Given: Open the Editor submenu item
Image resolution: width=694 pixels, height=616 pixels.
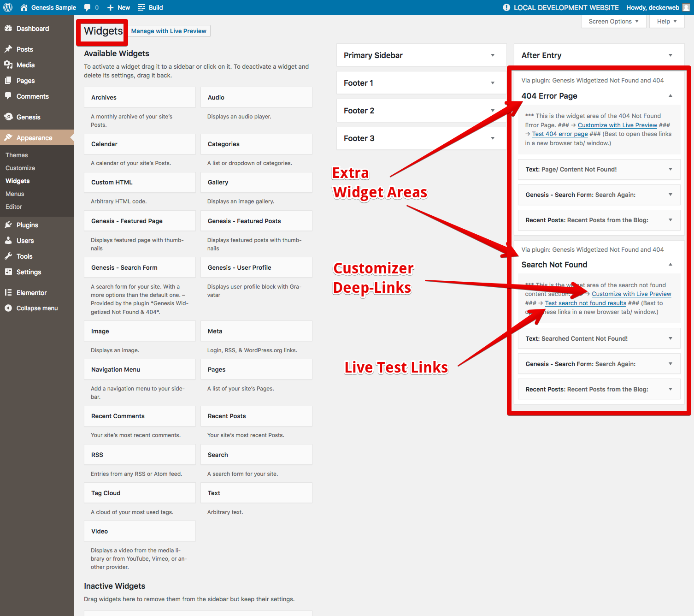Looking at the screenshot, I should 14,207.
